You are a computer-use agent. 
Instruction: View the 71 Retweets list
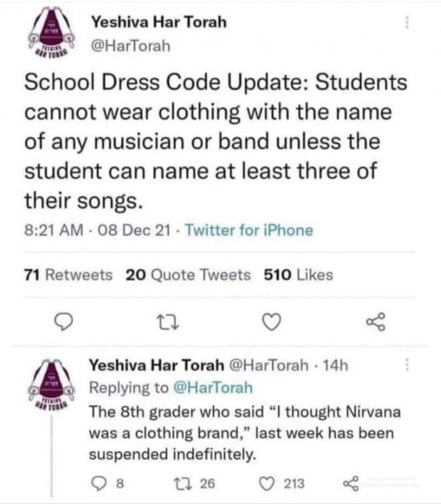[x=68, y=275]
